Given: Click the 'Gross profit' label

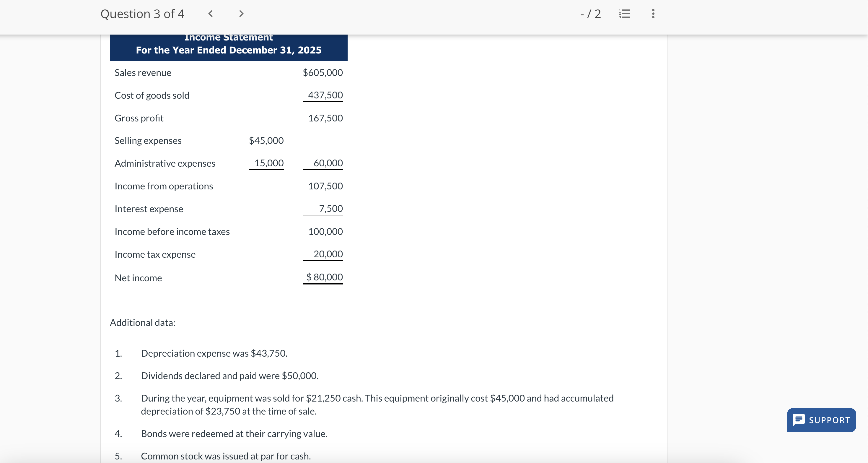Looking at the screenshot, I should (x=139, y=118).
